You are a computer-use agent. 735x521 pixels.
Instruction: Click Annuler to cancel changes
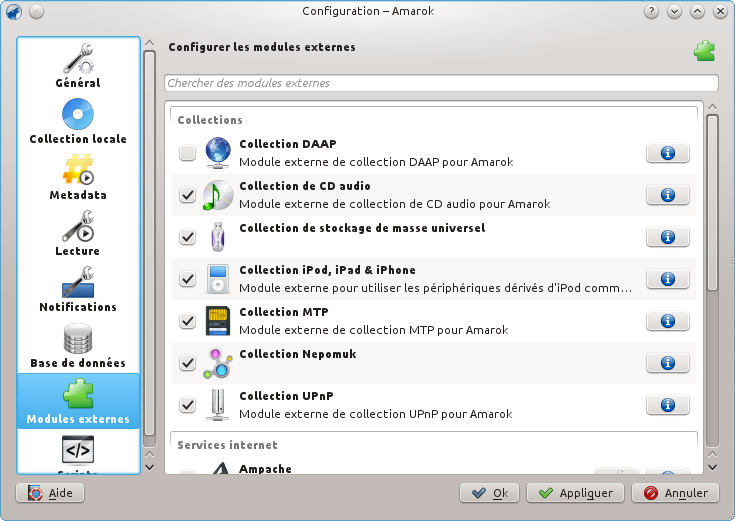(x=675, y=493)
